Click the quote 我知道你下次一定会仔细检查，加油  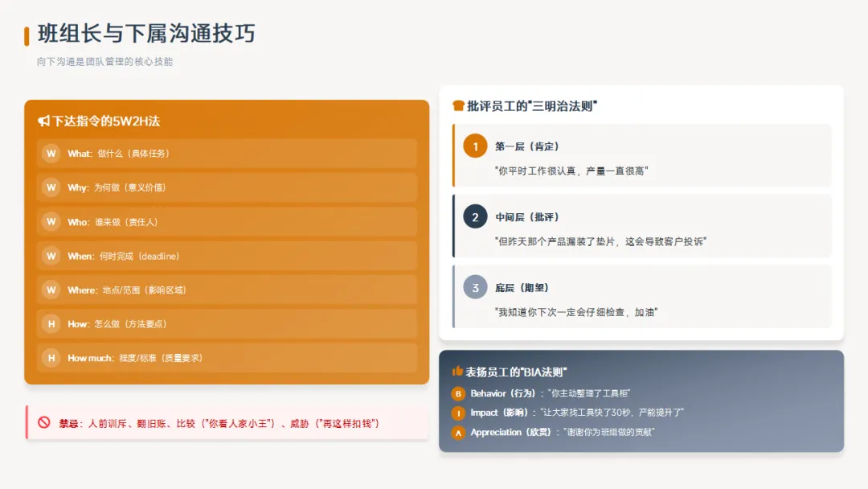point(576,312)
